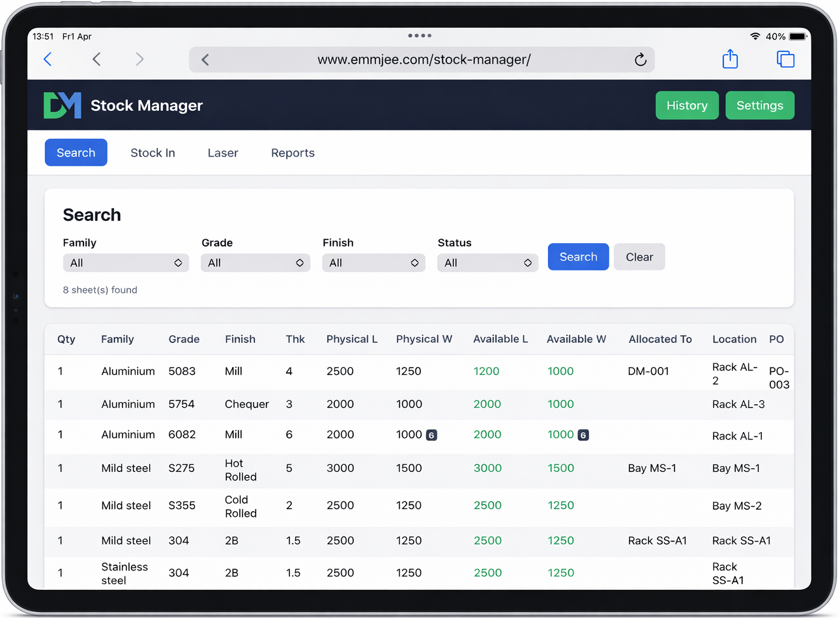The width and height of the screenshot is (840, 618).
Task: Tap the four-dot multitasking indicator
Action: click(x=420, y=36)
